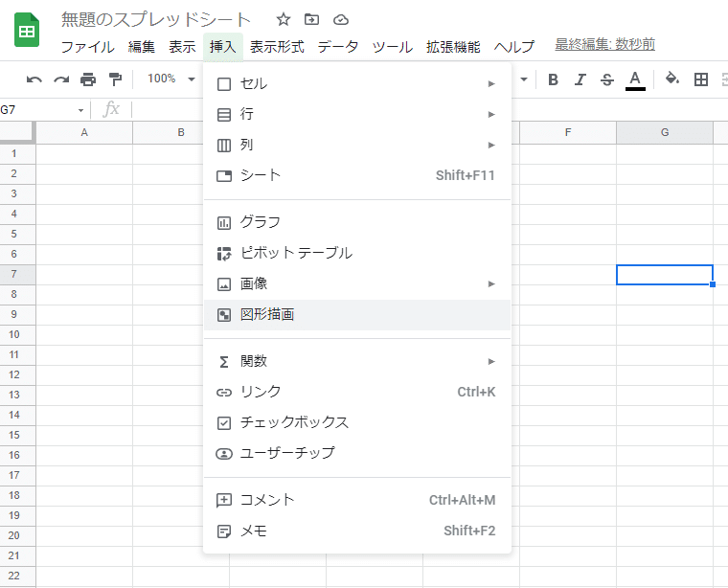This screenshot has width=728, height=588.
Task: Click the selected cell G7
Action: point(665,275)
